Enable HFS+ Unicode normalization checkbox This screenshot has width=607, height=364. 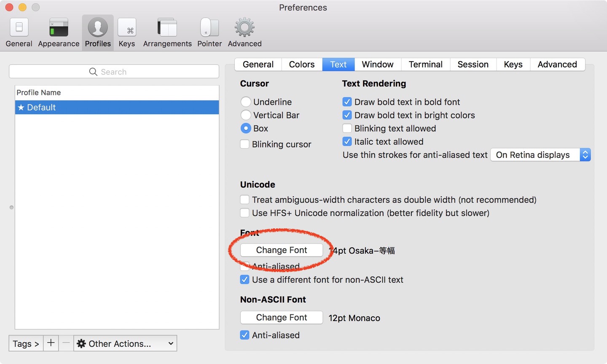[x=244, y=213]
